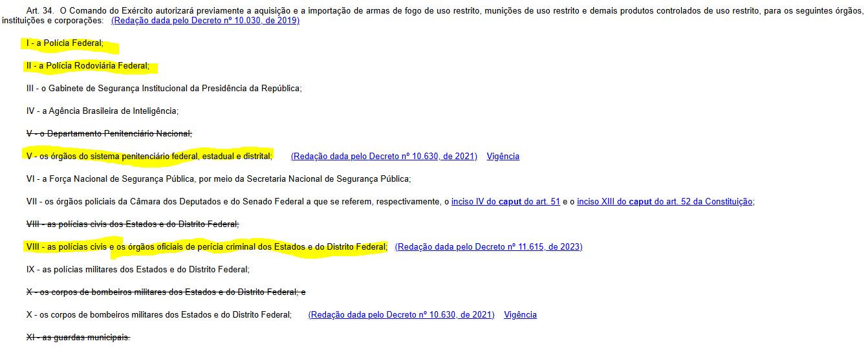Open Decreto nº 10.630 link beside inciso X

pyautogui.click(x=402, y=315)
